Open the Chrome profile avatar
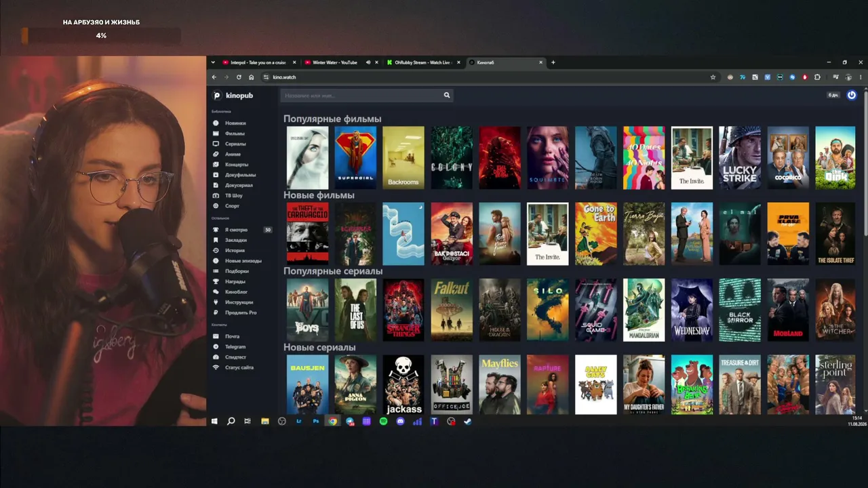868x488 pixels. click(x=848, y=77)
